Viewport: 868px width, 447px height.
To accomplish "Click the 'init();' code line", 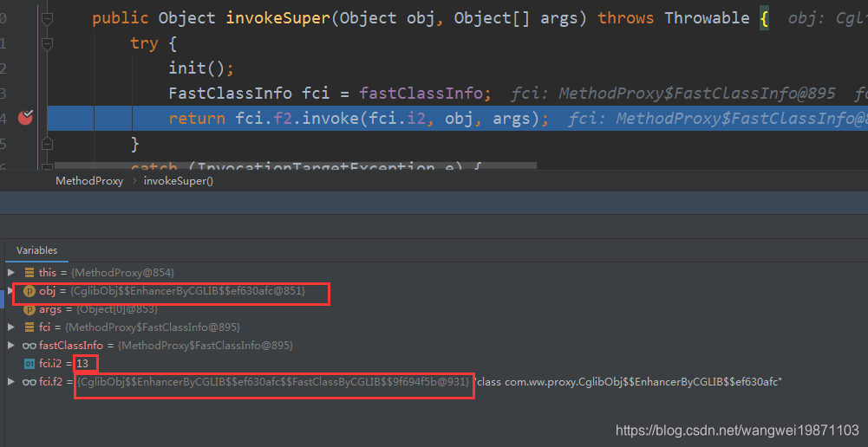I will [x=201, y=68].
